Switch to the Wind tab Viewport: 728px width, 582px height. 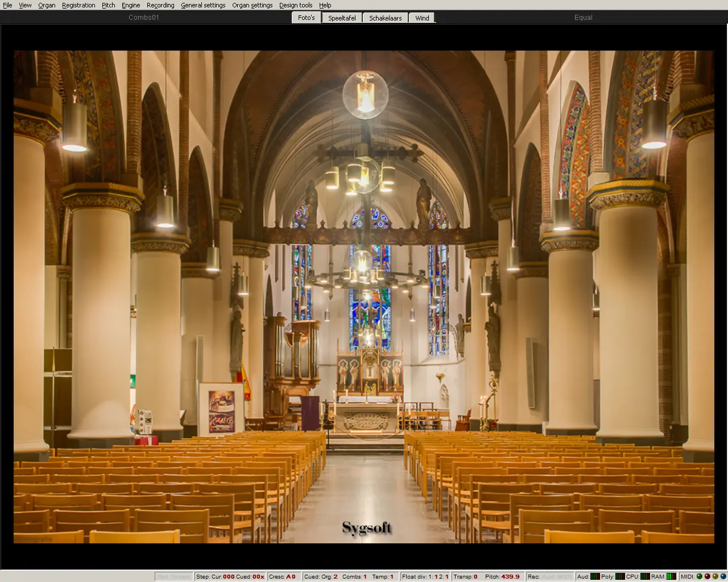tap(422, 18)
